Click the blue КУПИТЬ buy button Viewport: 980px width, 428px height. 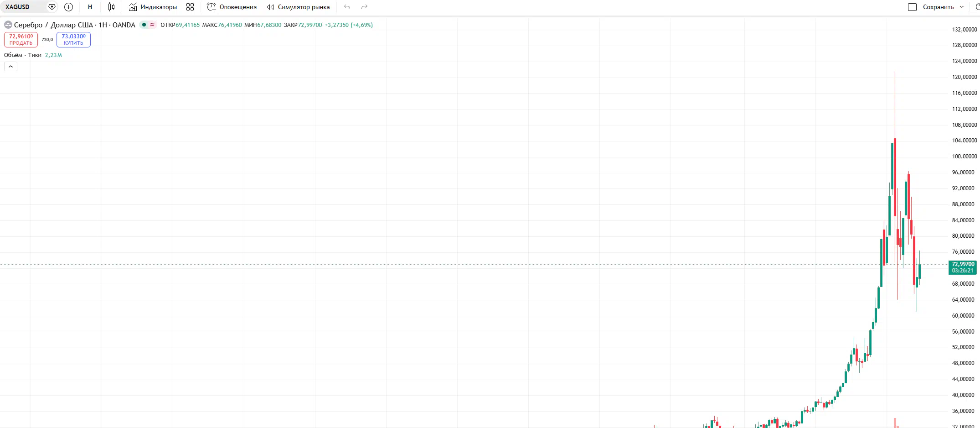(73, 40)
